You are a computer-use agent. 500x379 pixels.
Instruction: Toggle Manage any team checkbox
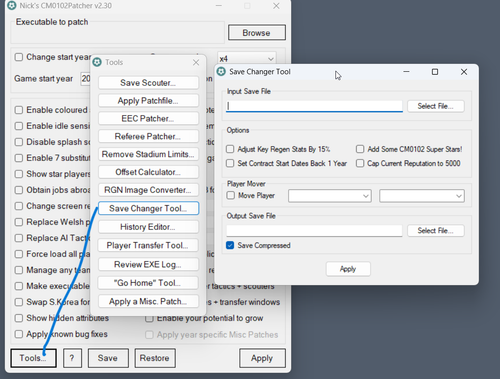click(19, 270)
